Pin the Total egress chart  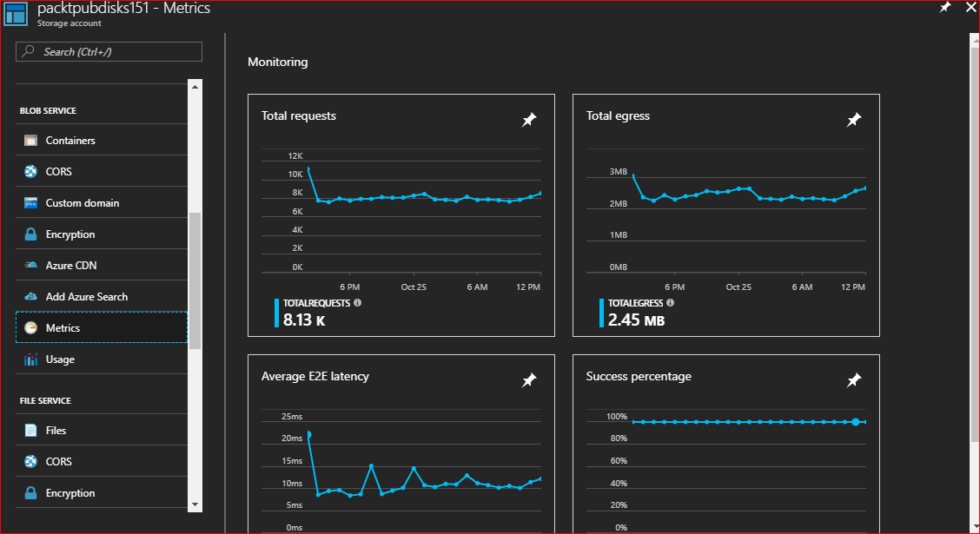(x=854, y=119)
